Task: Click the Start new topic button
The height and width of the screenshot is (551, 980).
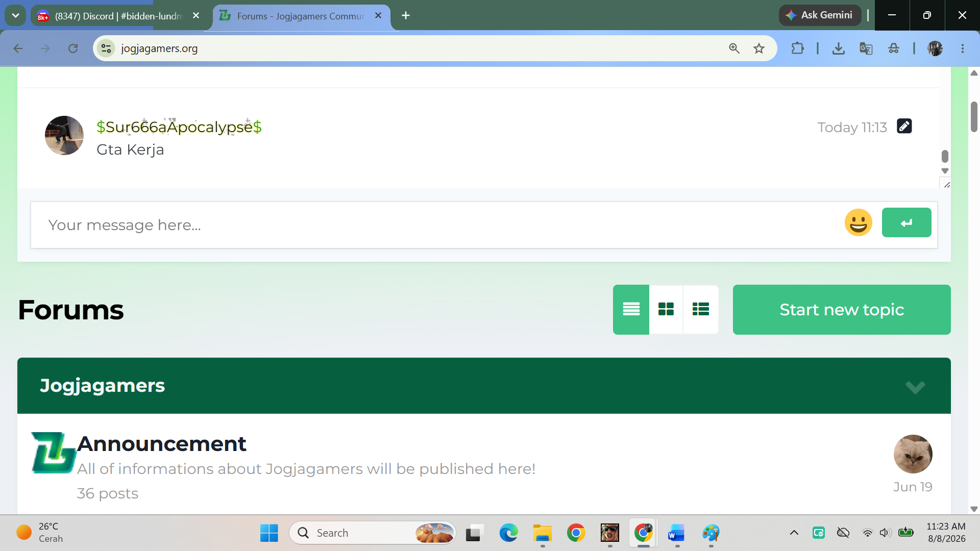Action: pos(842,310)
